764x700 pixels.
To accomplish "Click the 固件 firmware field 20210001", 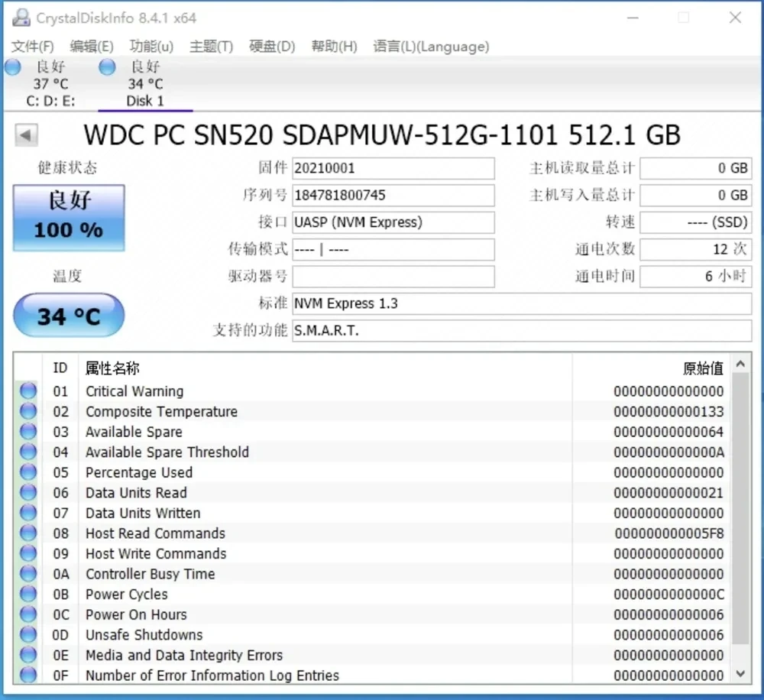I will [x=393, y=168].
